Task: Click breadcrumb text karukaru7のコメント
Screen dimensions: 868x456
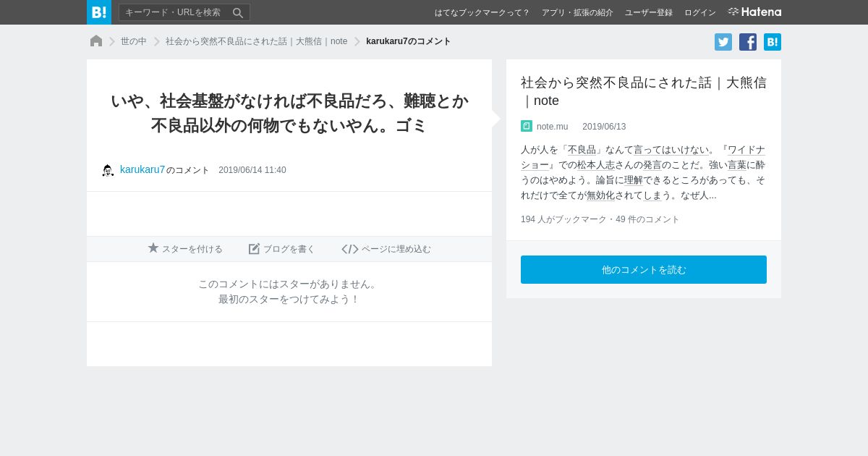Action: click(409, 41)
